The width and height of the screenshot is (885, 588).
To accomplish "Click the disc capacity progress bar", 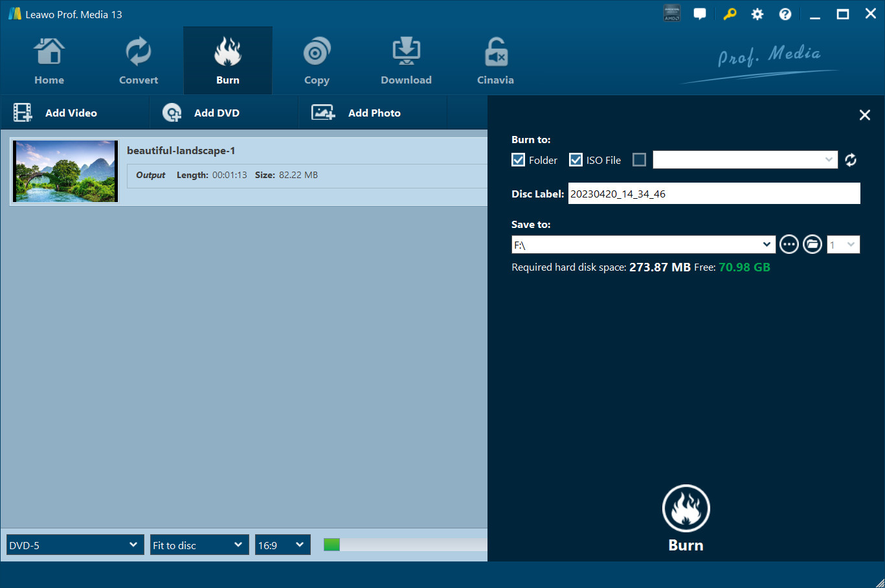I will point(405,545).
